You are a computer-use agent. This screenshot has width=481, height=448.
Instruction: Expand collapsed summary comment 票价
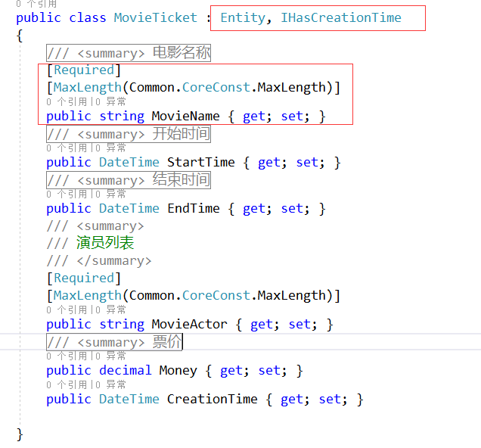click(x=114, y=342)
